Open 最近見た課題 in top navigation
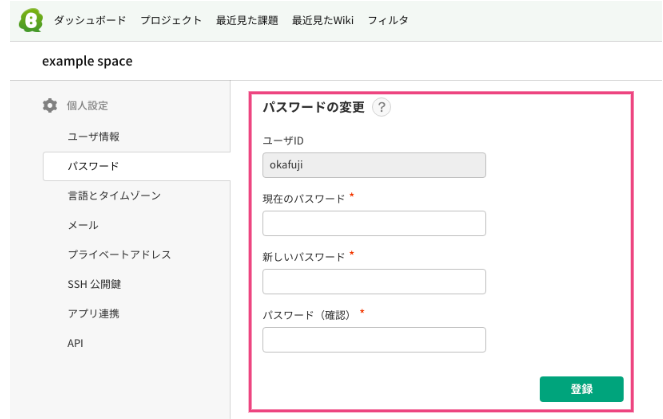The height and width of the screenshot is (419, 663). (x=247, y=20)
